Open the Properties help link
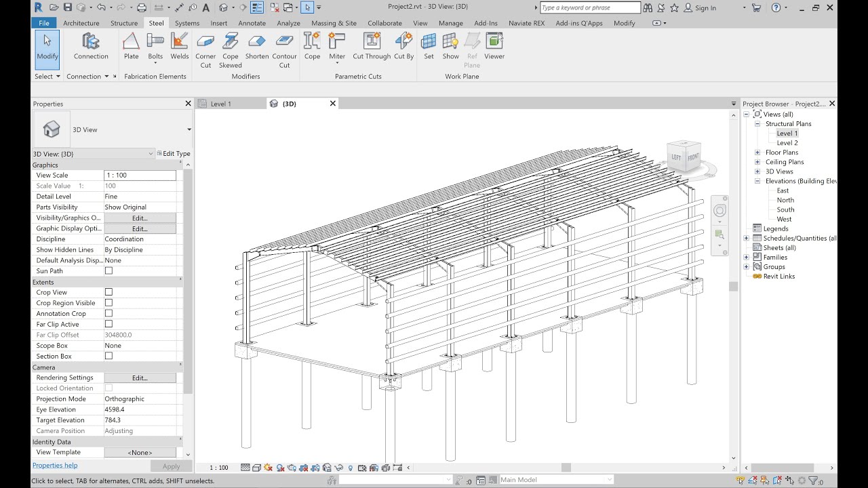868x488 pixels. point(55,466)
